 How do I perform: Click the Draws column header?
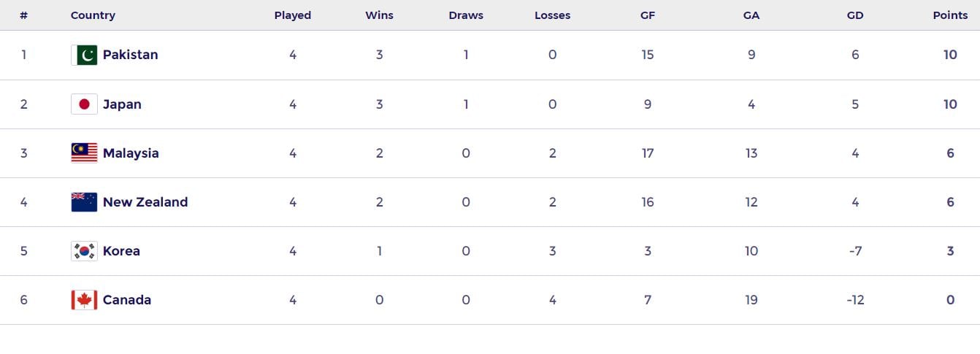pos(466,15)
